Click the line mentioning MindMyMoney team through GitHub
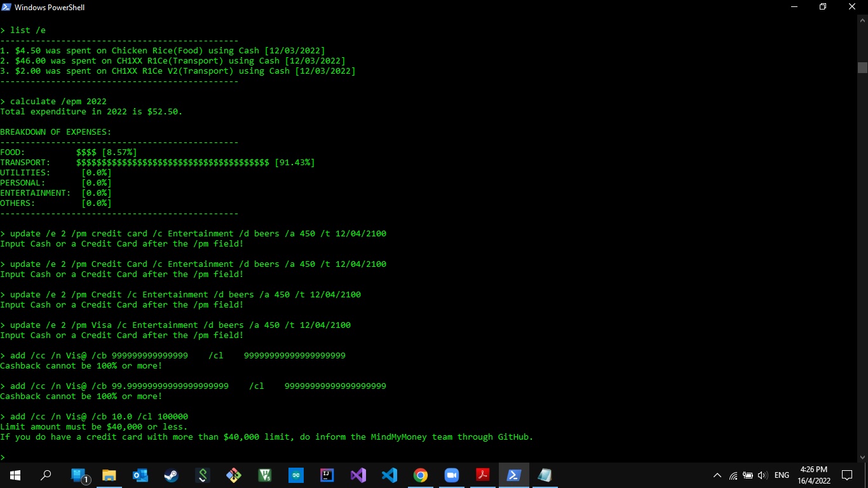This screenshot has height=488, width=868. 267,437
